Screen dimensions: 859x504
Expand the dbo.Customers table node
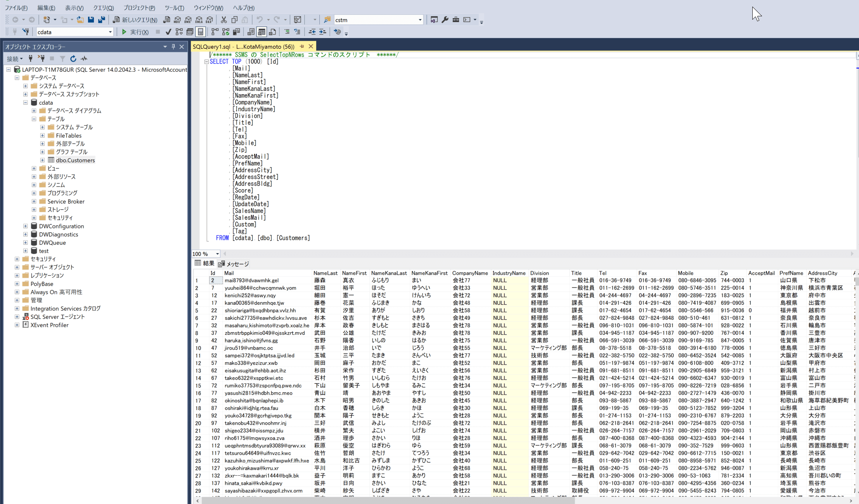pos(43,160)
